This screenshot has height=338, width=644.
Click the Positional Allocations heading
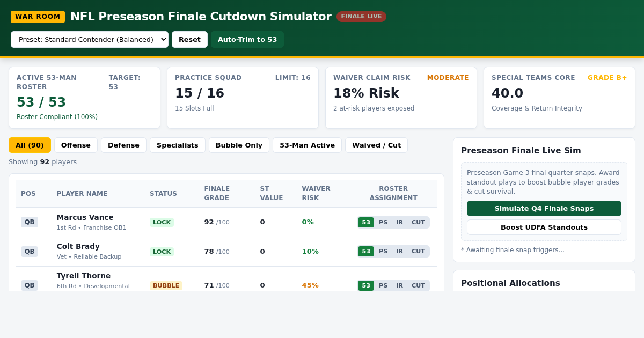point(510,283)
